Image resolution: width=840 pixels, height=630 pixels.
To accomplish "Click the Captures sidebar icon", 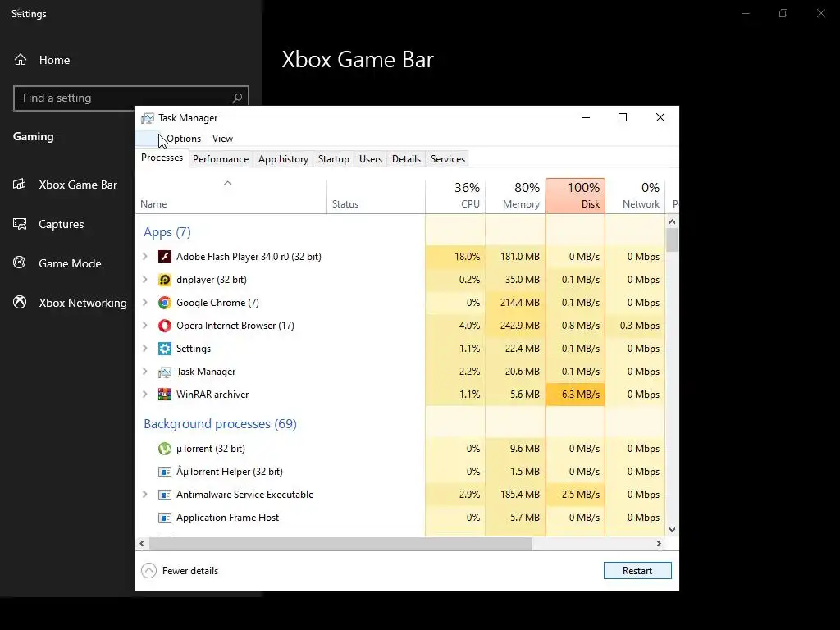I will pos(20,224).
